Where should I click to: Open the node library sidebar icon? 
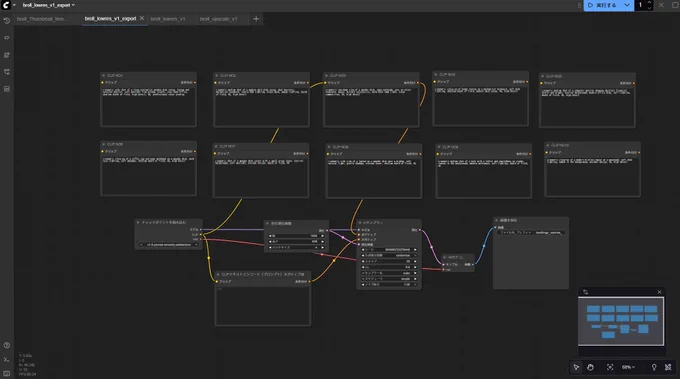coord(7,38)
